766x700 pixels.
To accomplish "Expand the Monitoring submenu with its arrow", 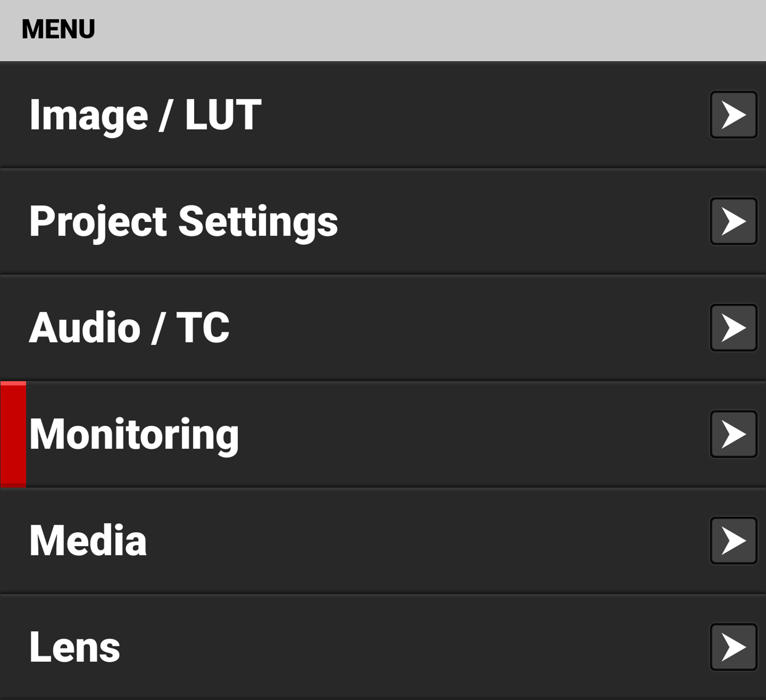I will pos(733,434).
